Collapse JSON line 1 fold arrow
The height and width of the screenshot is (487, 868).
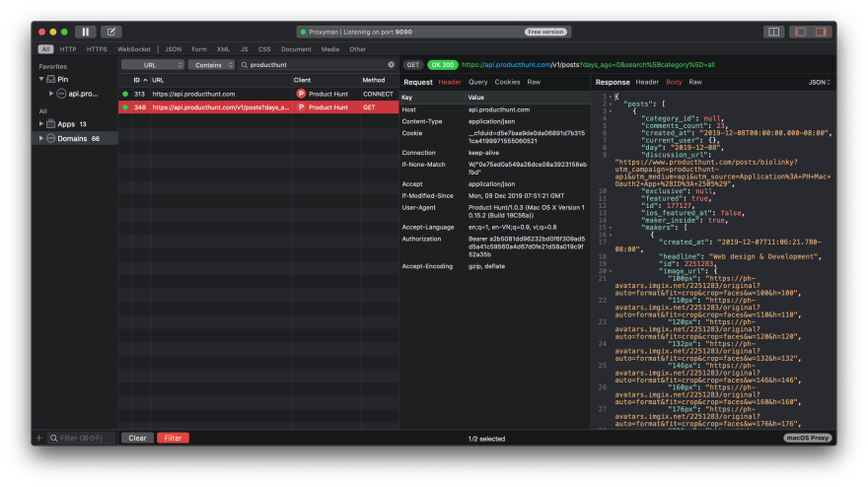click(x=611, y=97)
